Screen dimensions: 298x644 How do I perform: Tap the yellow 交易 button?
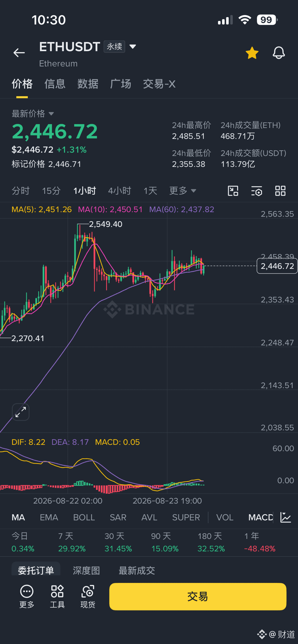(x=198, y=597)
